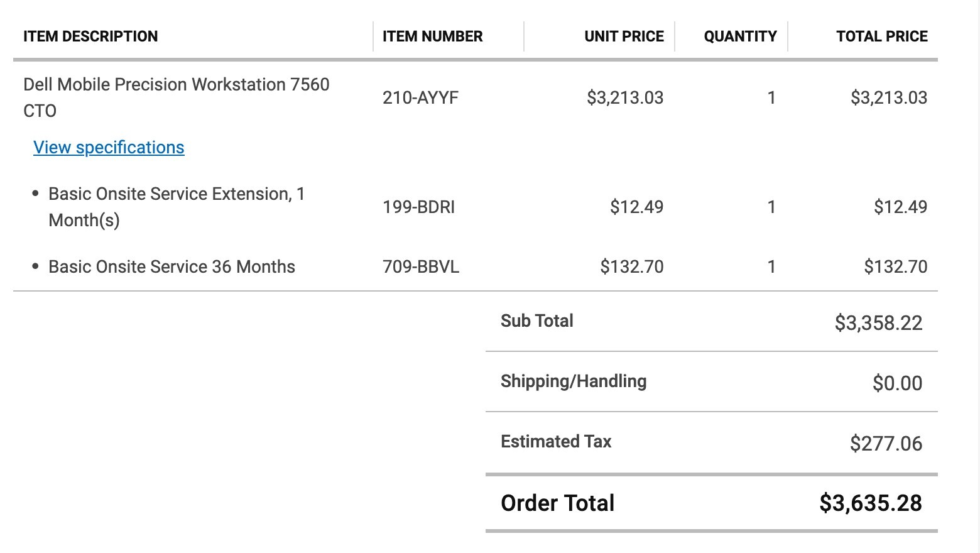The width and height of the screenshot is (980, 553).
Task: Click Basic Onsite Service 36 Months
Action: coord(171,266)
